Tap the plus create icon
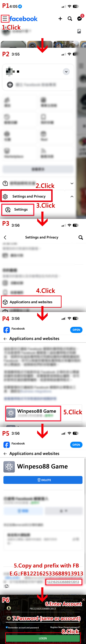86x644 pixels. click(x=60, y=19)
